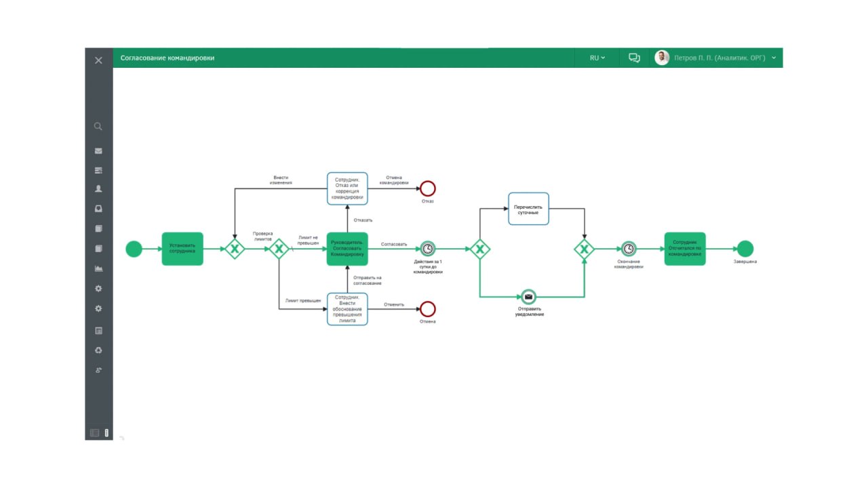The image size is (868, 488).
Task: Select gateway before Проверка лимитов
Action: pyautogui.click(x=235, y=249)
